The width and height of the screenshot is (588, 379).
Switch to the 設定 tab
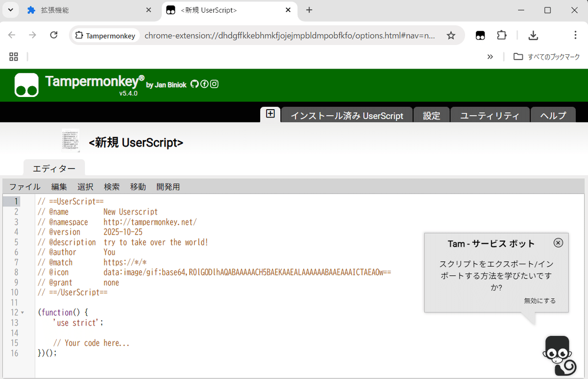tap(431, 116)
